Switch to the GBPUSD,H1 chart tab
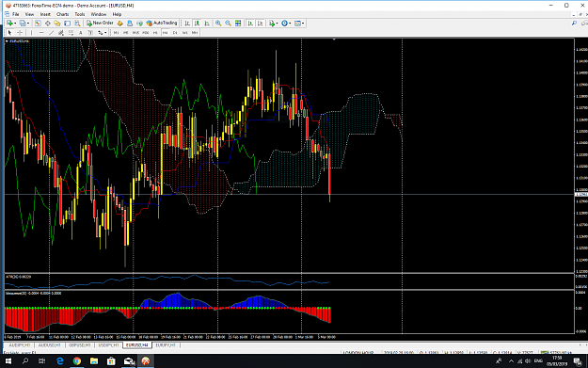Screen dimensions: 588x368 pos(80,345)
